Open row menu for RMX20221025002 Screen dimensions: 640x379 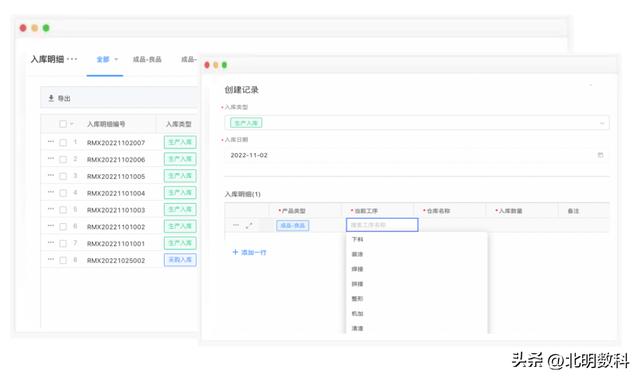[x=51, y=259]
